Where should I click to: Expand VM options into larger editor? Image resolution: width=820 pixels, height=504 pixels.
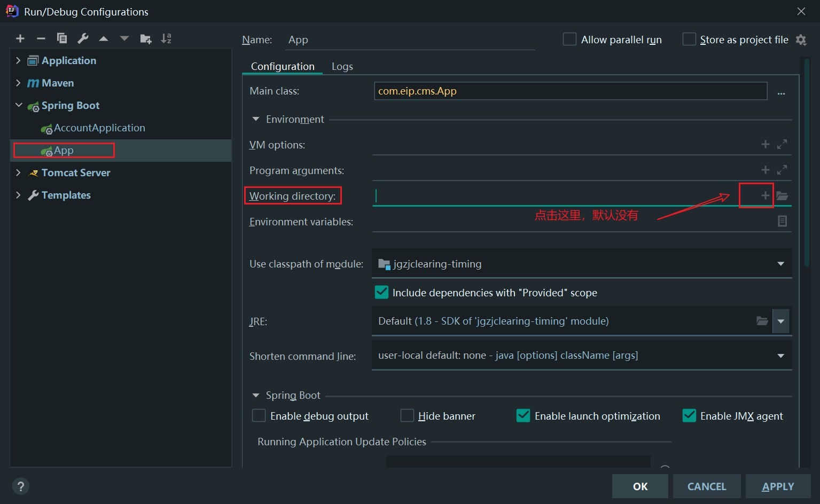[782, 144]
